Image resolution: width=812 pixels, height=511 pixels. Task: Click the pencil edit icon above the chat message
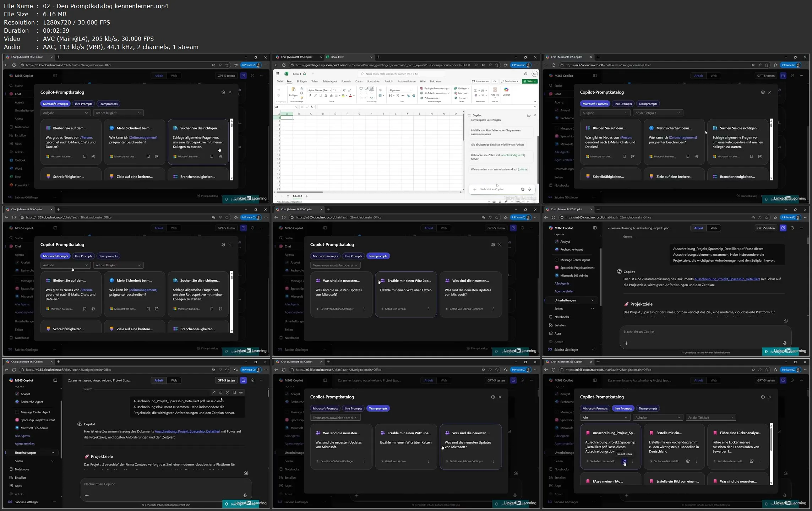[214, 392]
